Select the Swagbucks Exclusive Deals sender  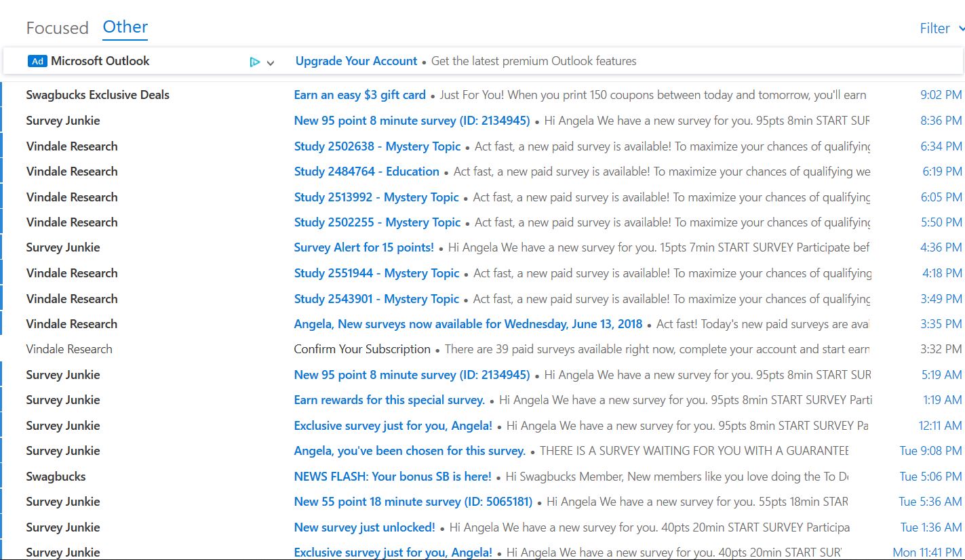click(x=98, y=95)
